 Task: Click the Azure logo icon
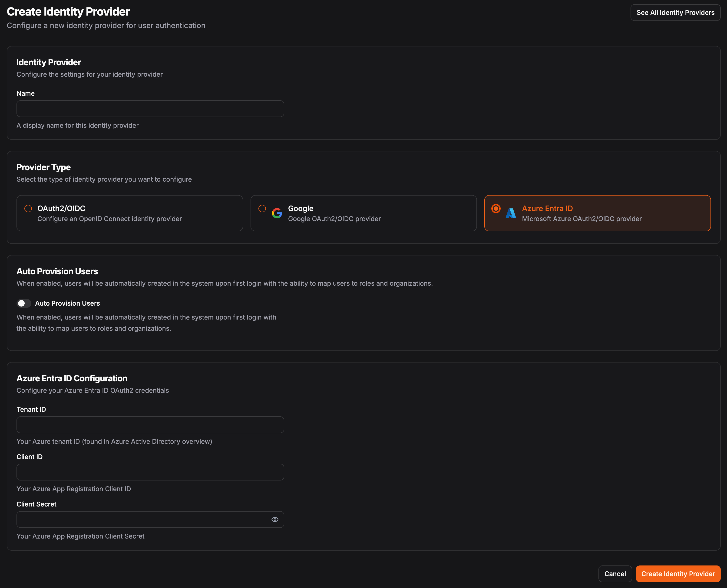tap(510, 213)
